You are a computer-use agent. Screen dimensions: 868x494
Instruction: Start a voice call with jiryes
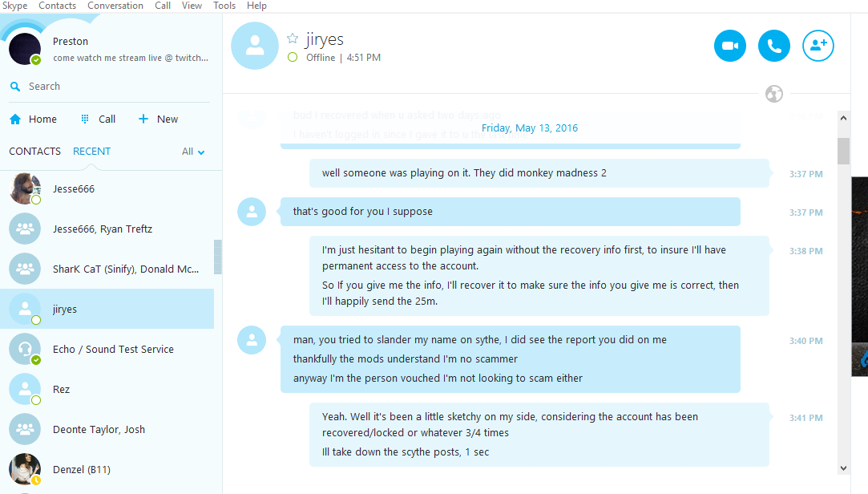click(774, 46)
